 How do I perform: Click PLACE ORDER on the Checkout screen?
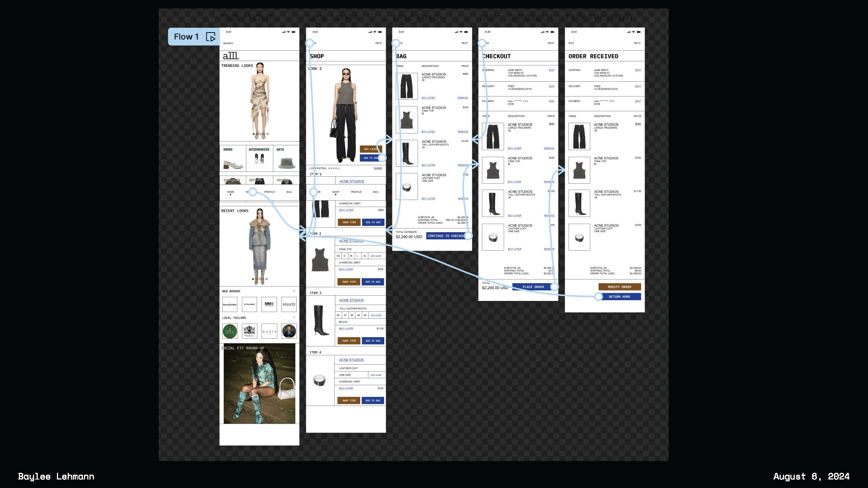[533, 287]
